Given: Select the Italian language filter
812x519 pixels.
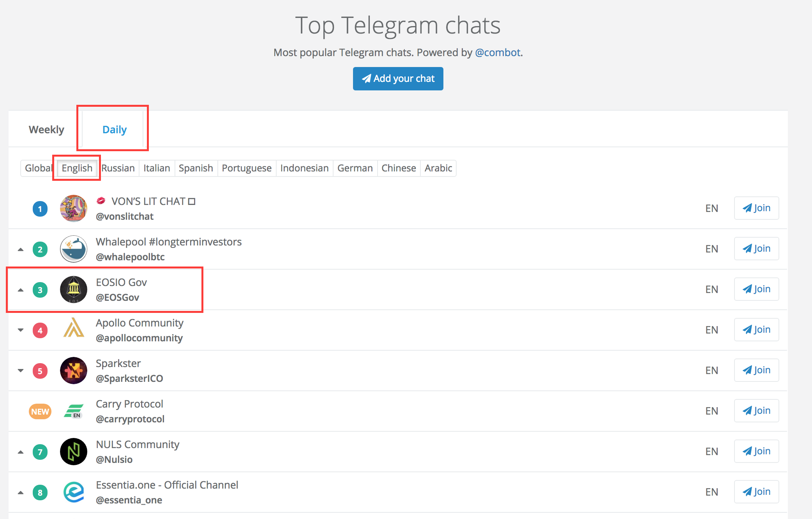Looking at the screenshot, I should (157, 168).
